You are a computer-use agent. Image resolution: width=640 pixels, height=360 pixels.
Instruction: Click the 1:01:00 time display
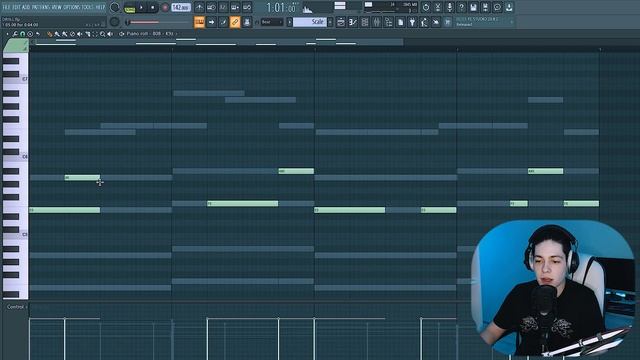[281, 7]
